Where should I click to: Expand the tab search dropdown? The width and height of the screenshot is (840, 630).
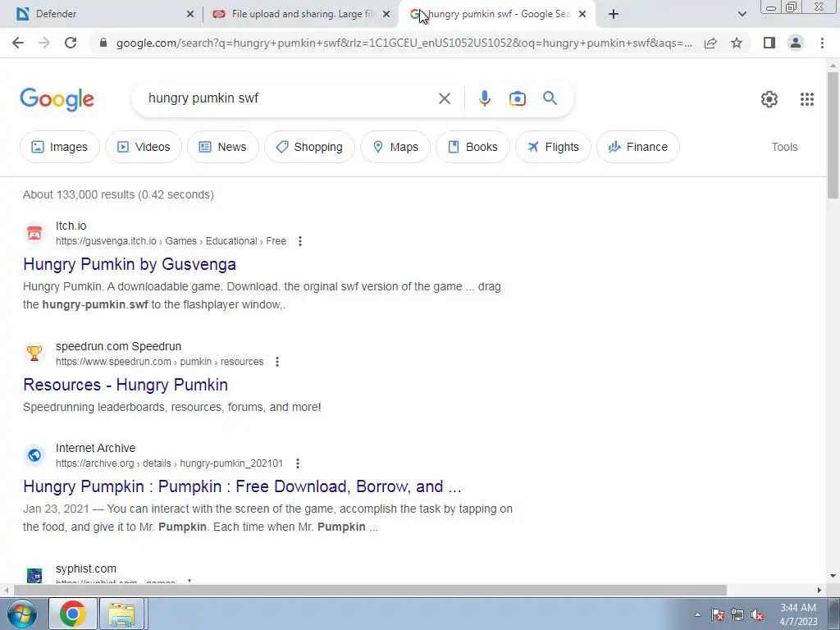pos(742,14)
